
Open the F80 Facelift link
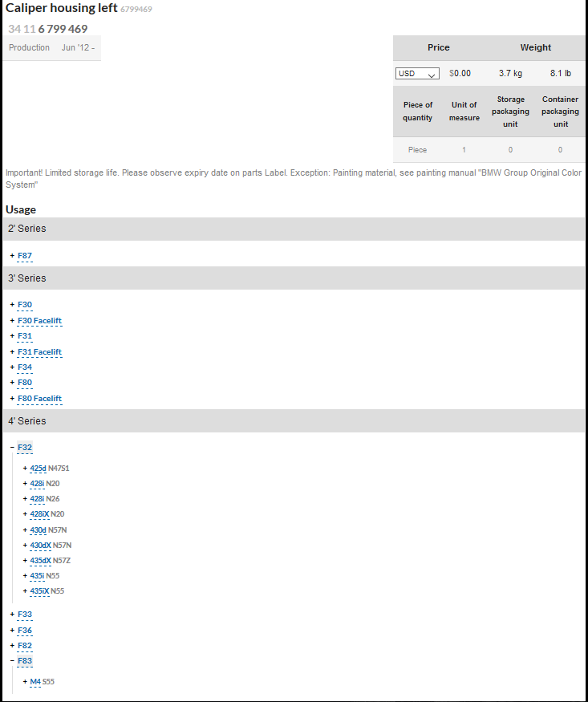click(x=39, y=399)
